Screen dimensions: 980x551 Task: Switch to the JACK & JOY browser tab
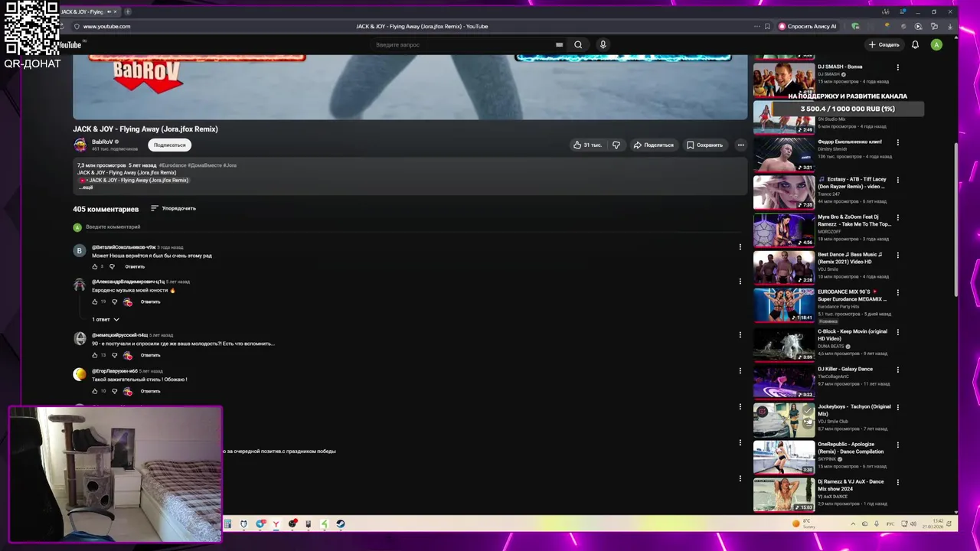pyautogui.click(x=88, y=11)
